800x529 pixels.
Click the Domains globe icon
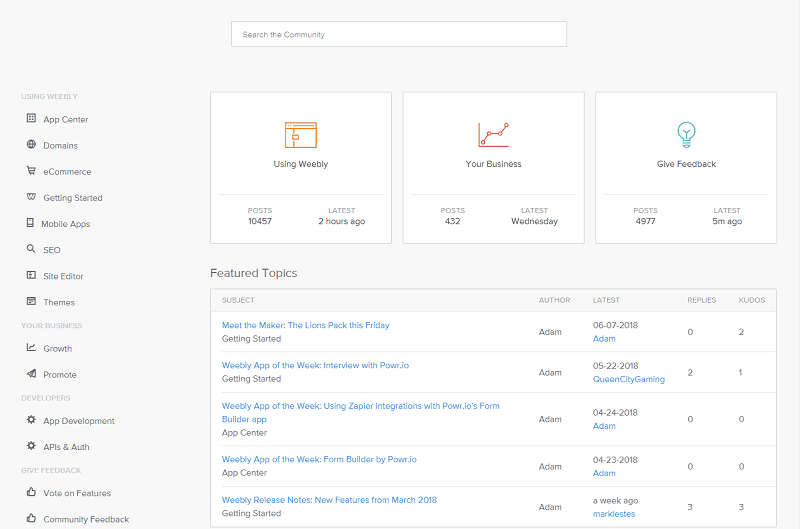pyautogui.click(x=31, y=144)
